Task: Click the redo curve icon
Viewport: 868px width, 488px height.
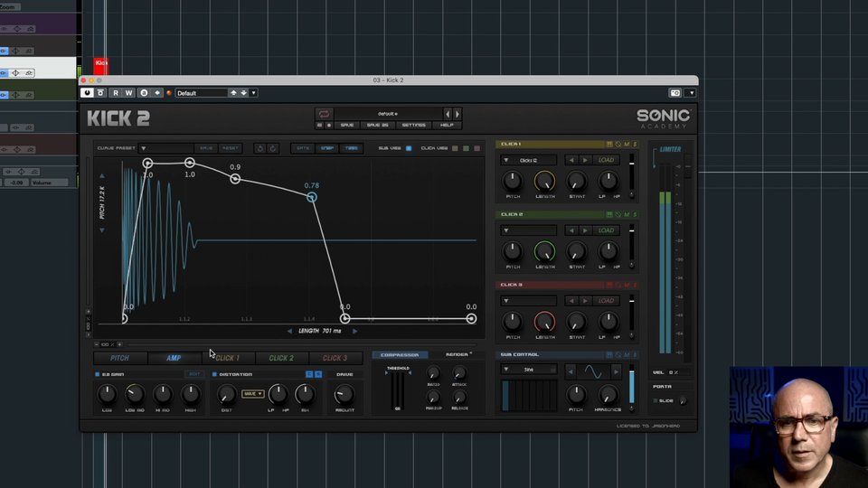Action: [x=272, y=148]
